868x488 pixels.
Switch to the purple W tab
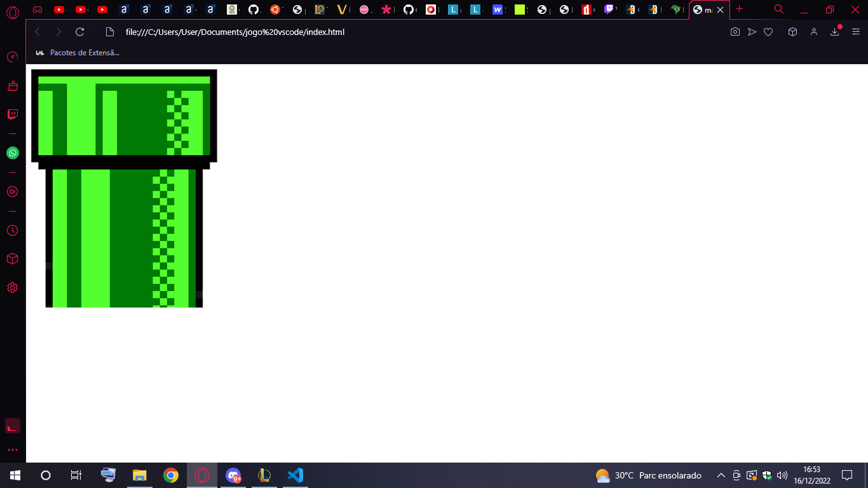click(x=498, y=10)
